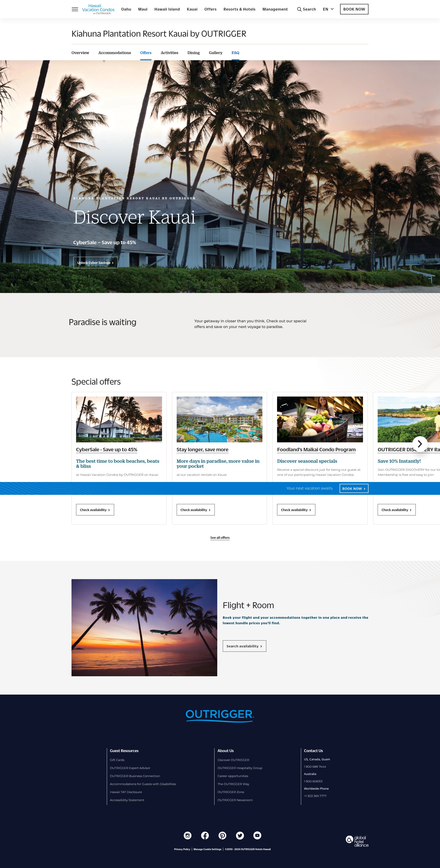Open Privacy Policy footer link
The height and width of the screenshot is (868, 440).
tap(182, 849)
